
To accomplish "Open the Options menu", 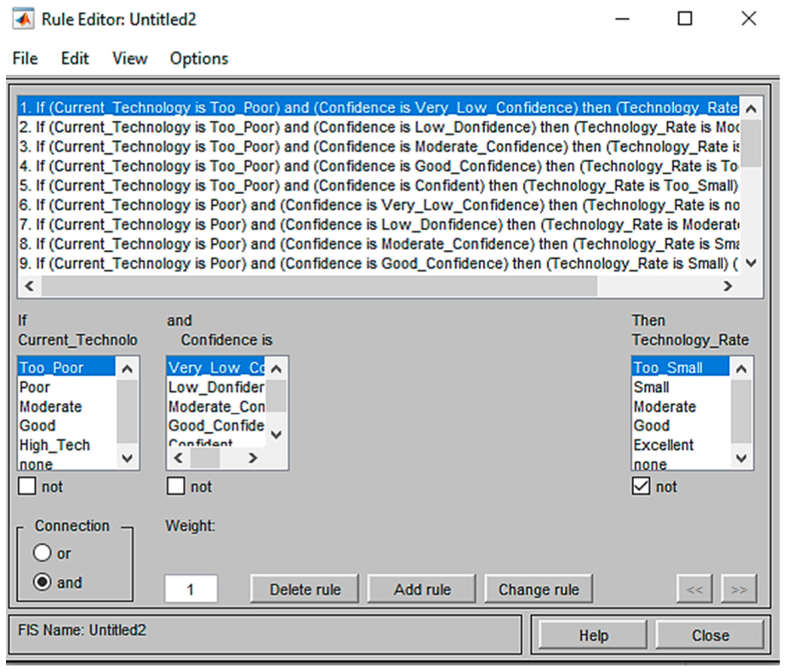I will (199, 59).
